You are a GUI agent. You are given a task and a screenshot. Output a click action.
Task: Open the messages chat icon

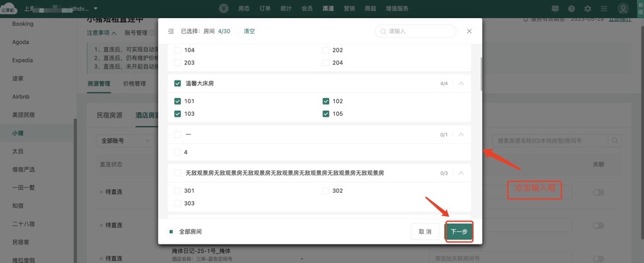pos(555,9)
